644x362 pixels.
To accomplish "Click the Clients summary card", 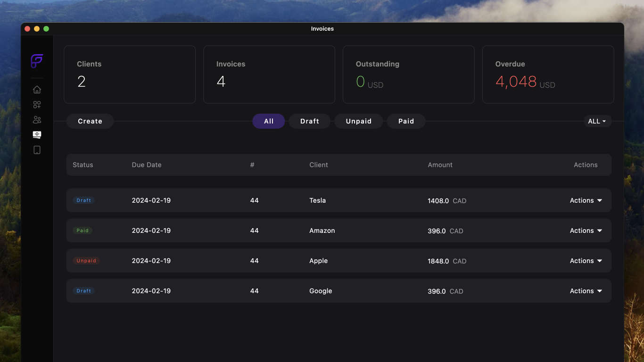I will pos(130,74).
